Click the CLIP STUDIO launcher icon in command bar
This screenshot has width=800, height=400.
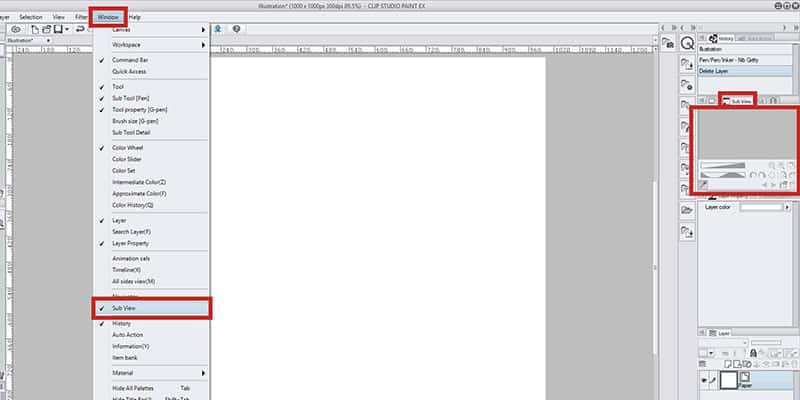[15, 30]
